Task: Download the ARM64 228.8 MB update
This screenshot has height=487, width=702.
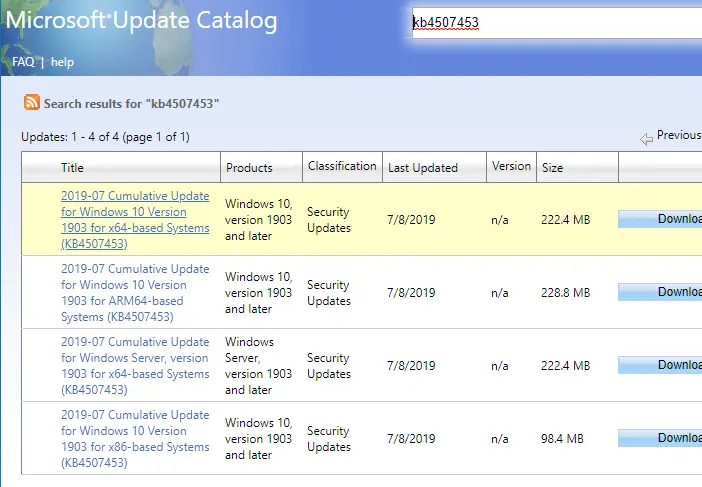Action: (x=660, y=292)
